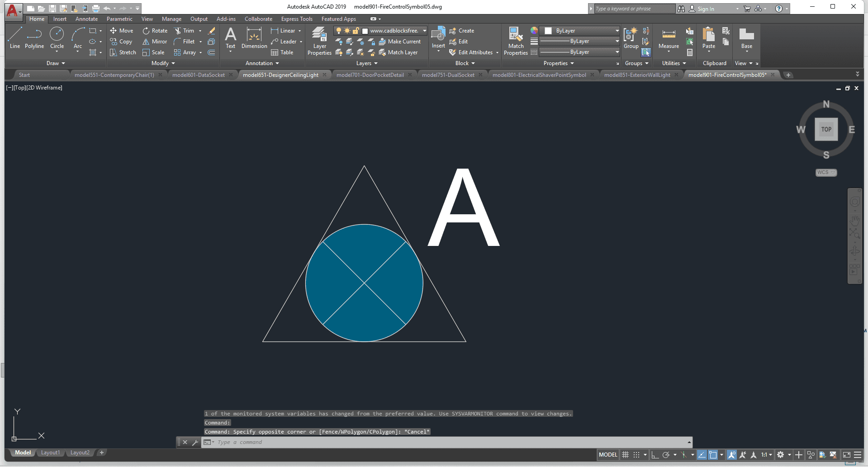Viewport: 868px width, 467px height.
Task: Select the Measure utility tool
Action: pyautogui.click(x=669, y=38)
